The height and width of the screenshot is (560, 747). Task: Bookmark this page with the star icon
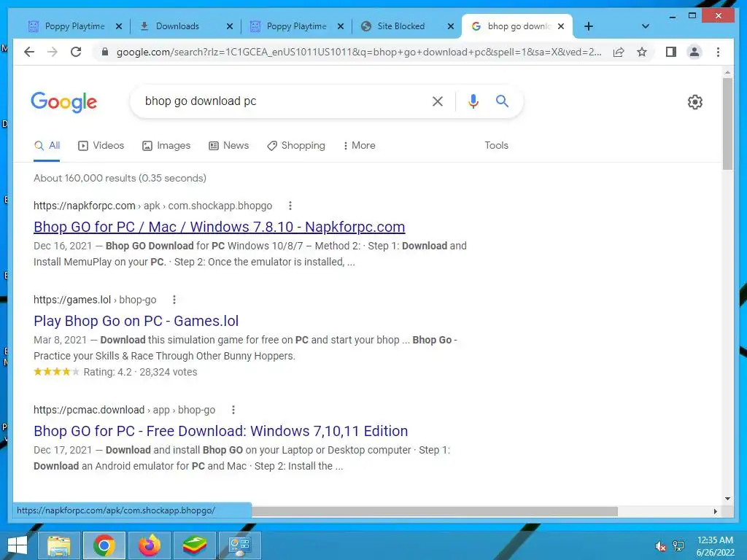(642, 52)
